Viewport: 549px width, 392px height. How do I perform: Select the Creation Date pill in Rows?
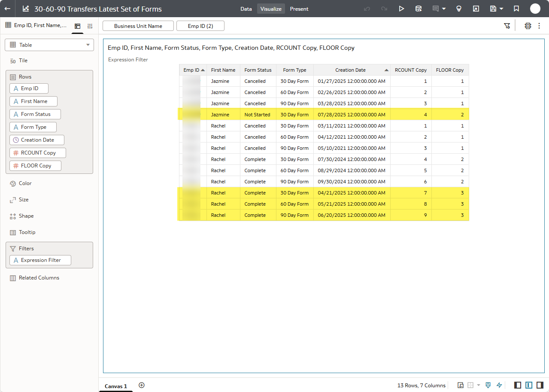point(37,140)
